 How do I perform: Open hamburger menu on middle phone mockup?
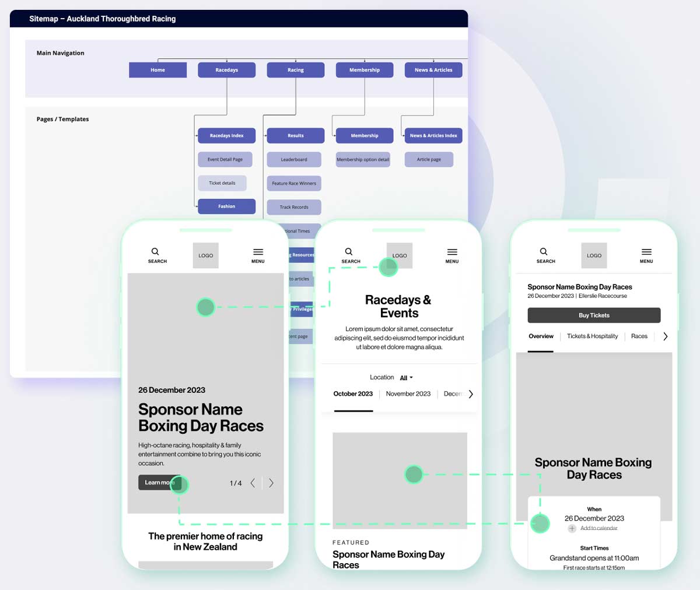click(452, 252)
